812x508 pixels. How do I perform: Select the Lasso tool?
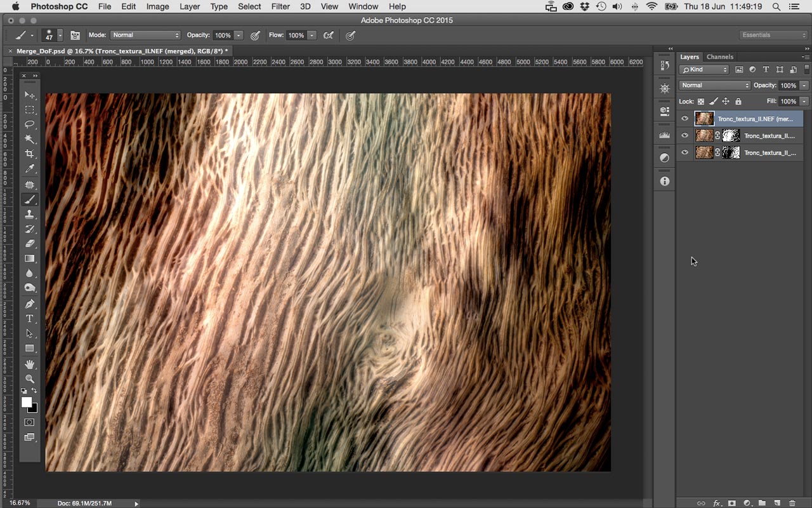30,124
